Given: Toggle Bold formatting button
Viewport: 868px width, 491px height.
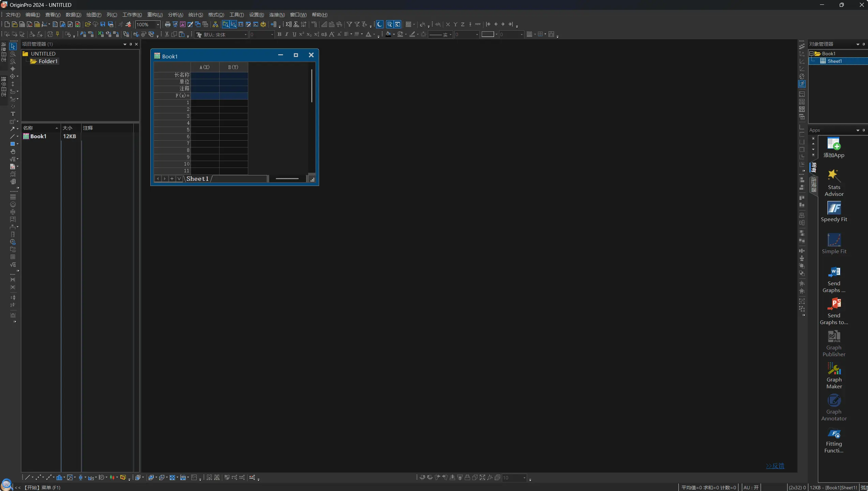Looking at the screenshot, I should coord(279,34).
